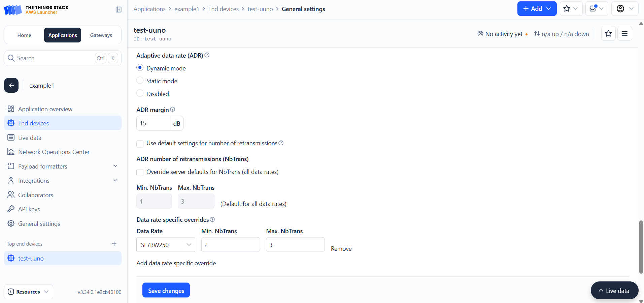Click the ADR help question mark icon

[207, 55]
